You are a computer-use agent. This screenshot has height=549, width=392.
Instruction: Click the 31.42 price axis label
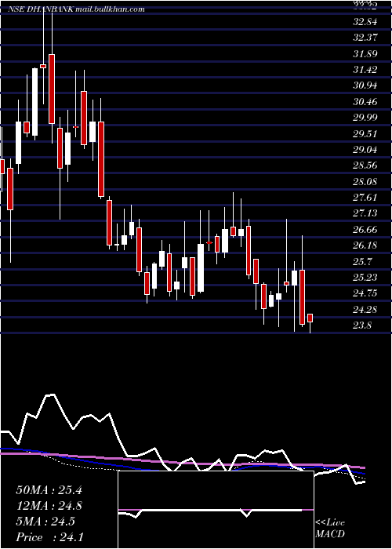(x=365, y=70)
